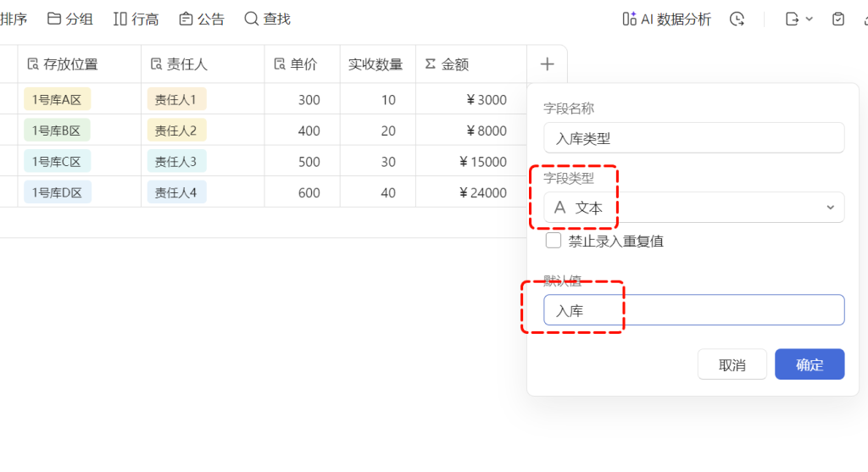
Task: Click the 1号库D区 tag
Action: pyautogui.click(x=57, y=192)
